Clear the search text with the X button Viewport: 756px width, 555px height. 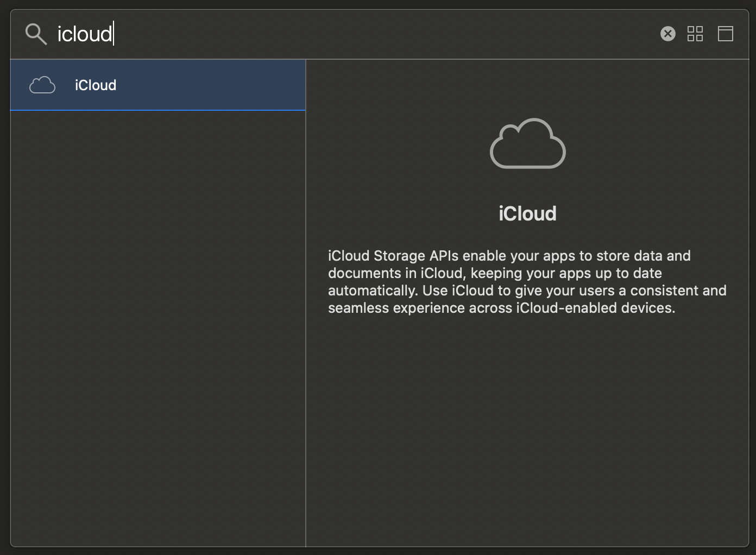click(x=668, y=34)
